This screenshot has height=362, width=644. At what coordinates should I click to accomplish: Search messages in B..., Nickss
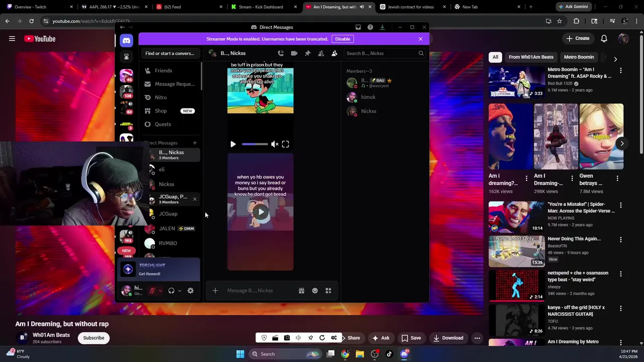[x=385, y=53]
